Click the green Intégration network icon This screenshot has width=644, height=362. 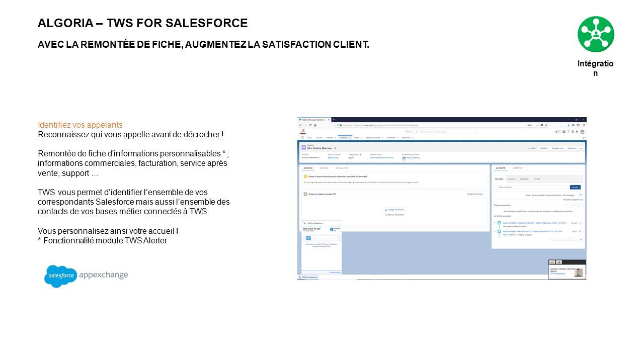pos(596,34)
